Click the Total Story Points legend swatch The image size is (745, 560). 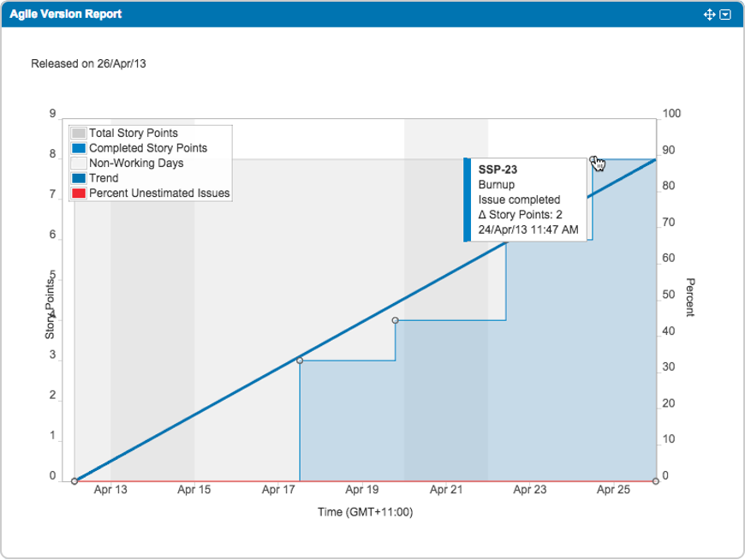tap(79, 134)
